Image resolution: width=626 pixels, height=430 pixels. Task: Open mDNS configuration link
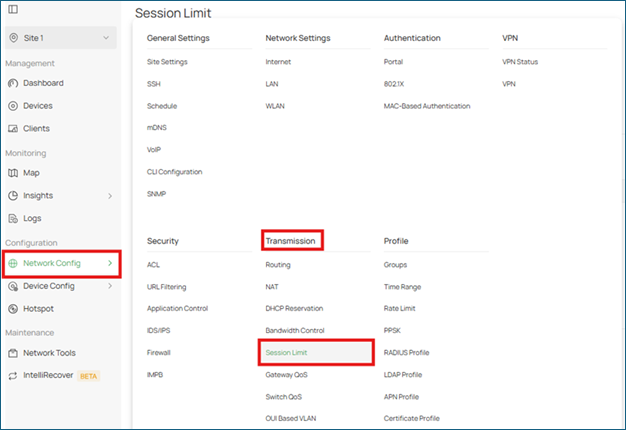click(157, 128)
